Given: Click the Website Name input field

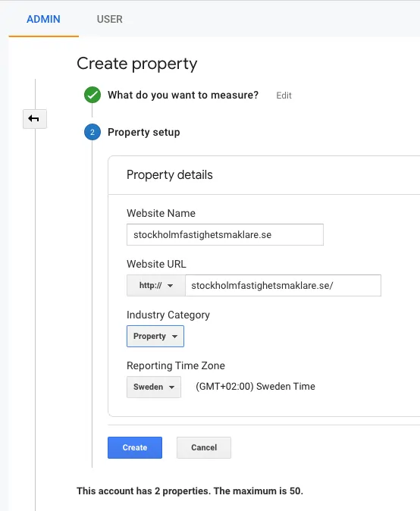Looking at the screenshot, I should [225, 234].
